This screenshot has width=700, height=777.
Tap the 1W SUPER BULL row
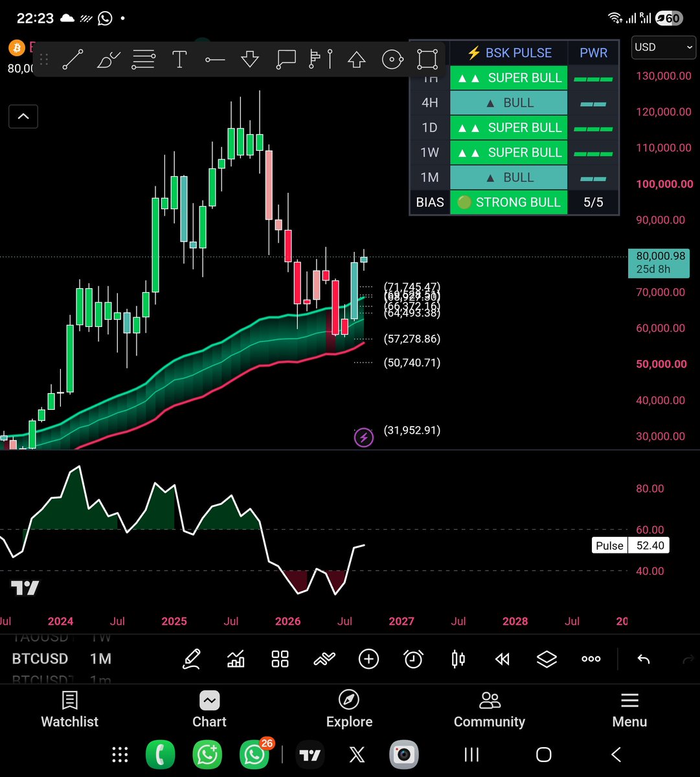(x=515, y=153)
